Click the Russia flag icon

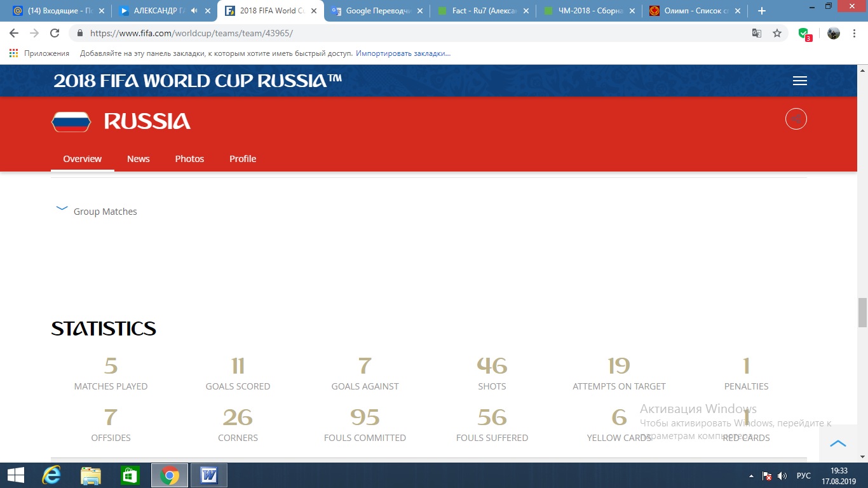click(x=71, y=121)
